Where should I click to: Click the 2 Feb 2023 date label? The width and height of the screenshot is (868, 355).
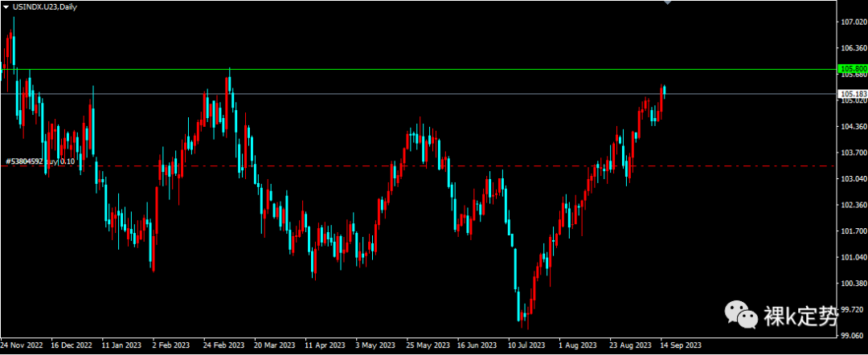point(172,345)
